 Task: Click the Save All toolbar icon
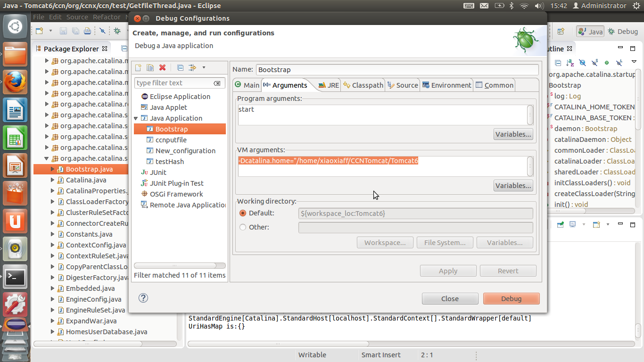[75, 31]
